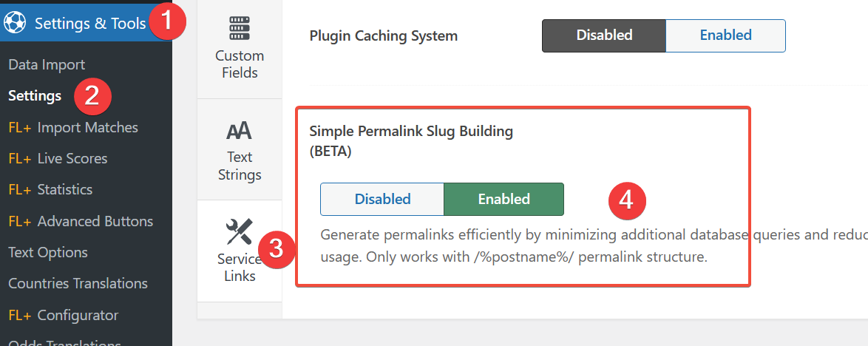Image resolution: width=868 pixels, height=346 pixels.
Task: Click the Service Links wrench and screwdriver icon
Action: click(x=239, y=232)
